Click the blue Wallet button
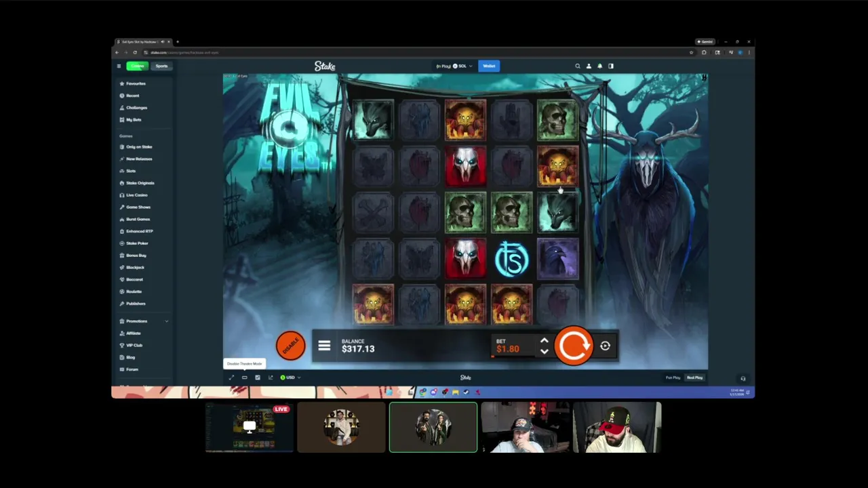 489,66
